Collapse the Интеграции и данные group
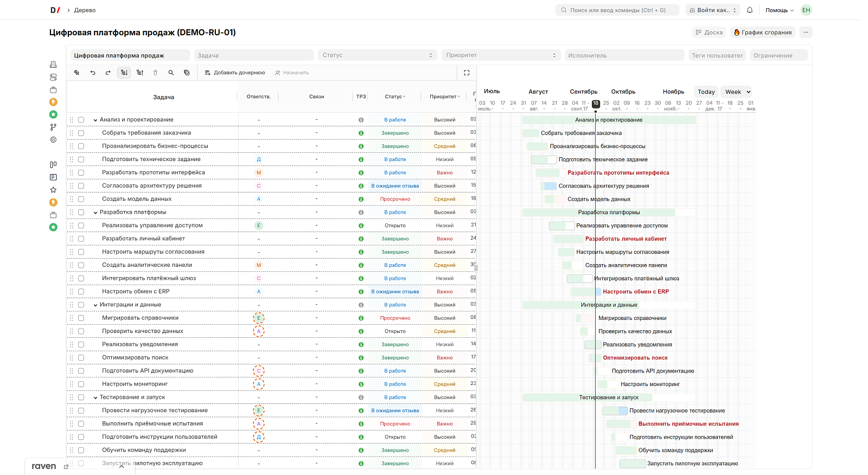The height and width of the screenshot is (475, 868). point(95,305)
